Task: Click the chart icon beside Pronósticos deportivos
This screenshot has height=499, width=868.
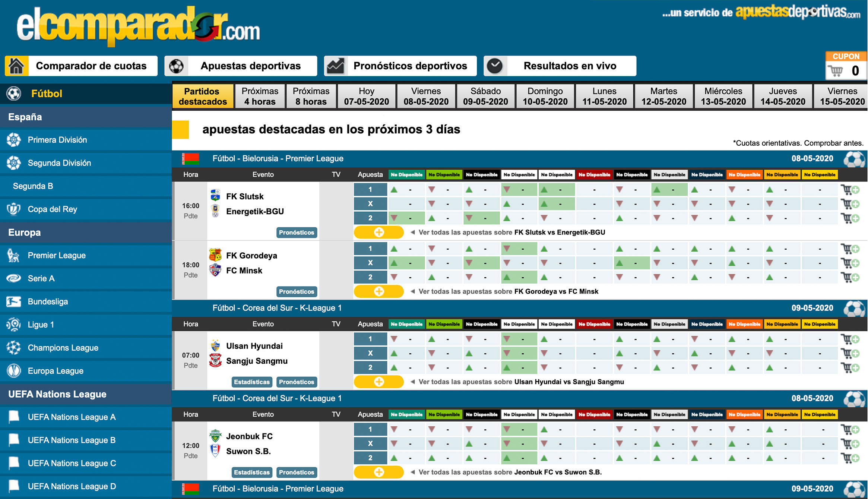Action: click(336, 66)
